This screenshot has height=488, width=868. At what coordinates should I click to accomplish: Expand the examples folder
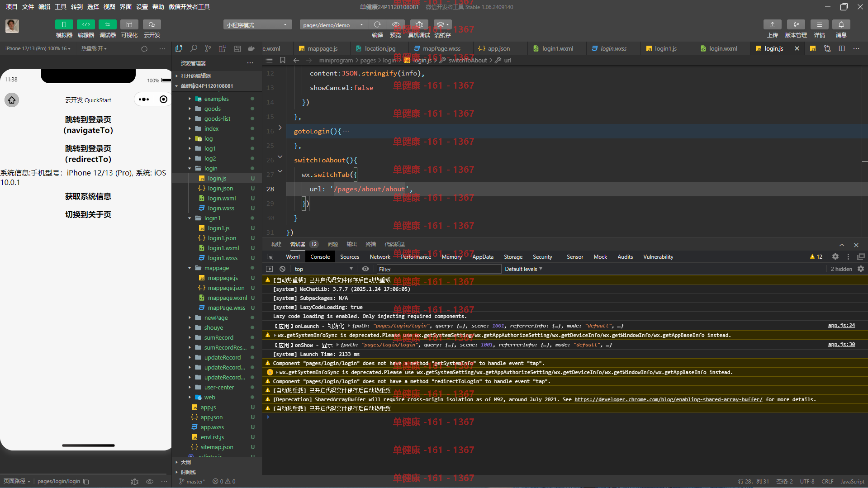216,99
